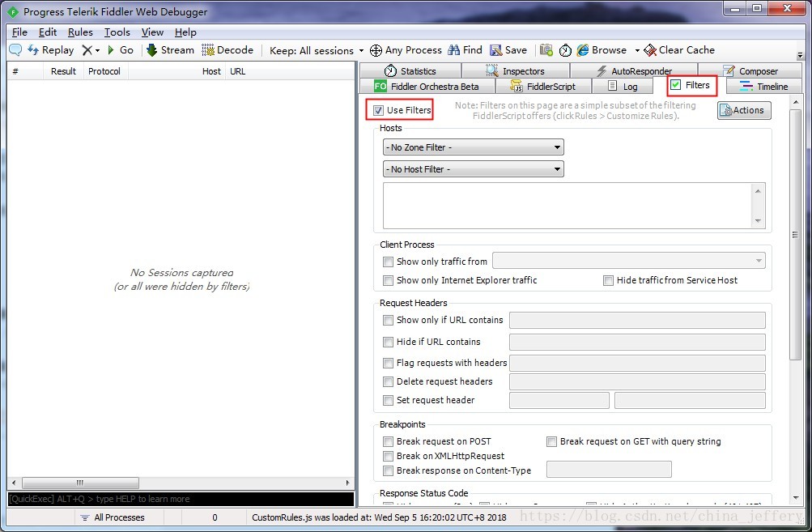812x532 pixels.
Task: Check Flag requests with headers
Action: coord(388,363)
